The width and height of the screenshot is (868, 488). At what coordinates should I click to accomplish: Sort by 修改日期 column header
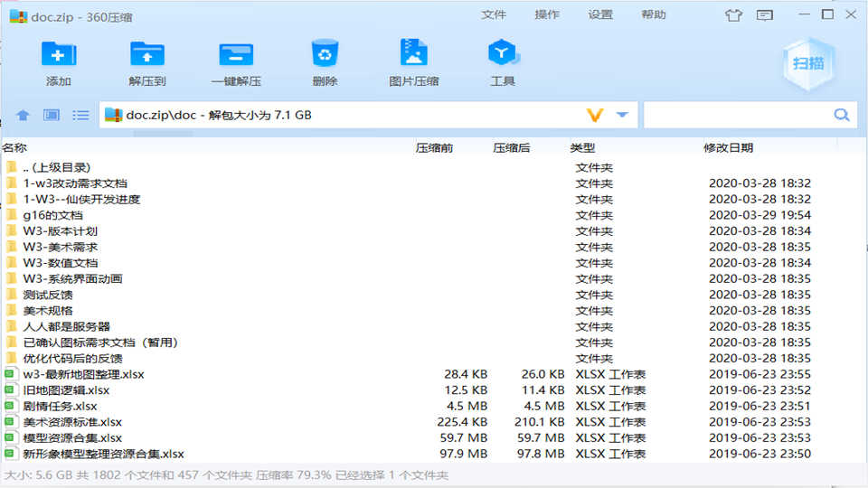728,147
